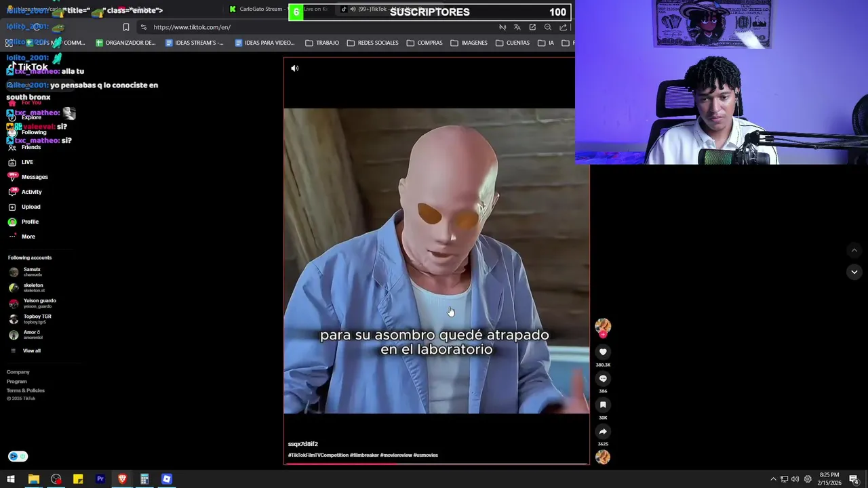Expand More options in sidebar
Viewport: 868px width, 488px height.
click(21, 237)
